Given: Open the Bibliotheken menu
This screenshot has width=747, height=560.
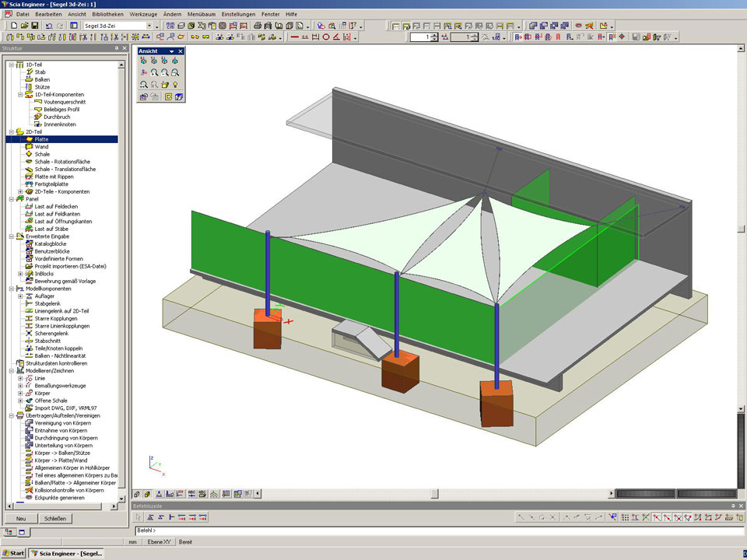Looking at the screenshot, I should (107, 14).
